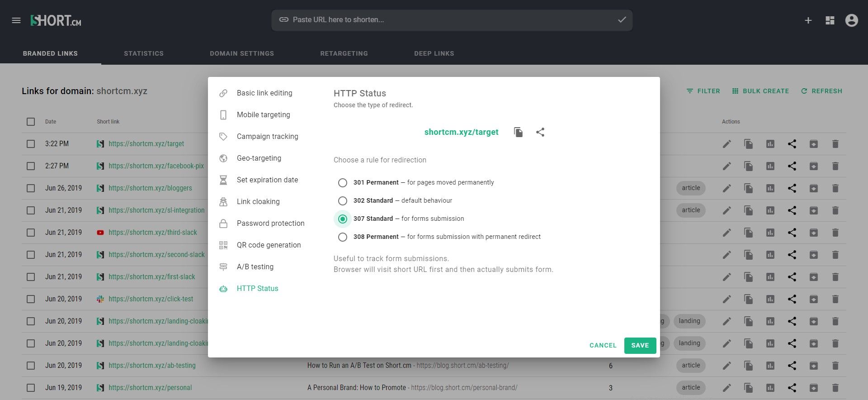
Task: Open Campaign tracking section
Action: 267,137
